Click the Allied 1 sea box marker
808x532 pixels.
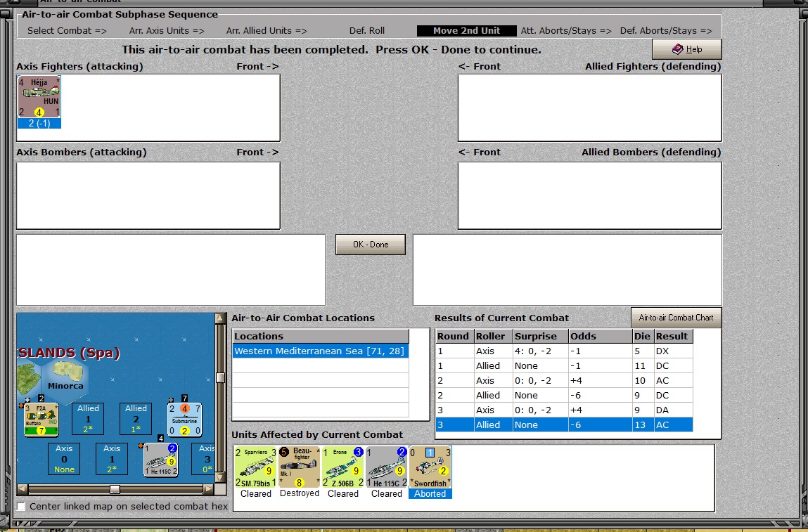[x=88, y=419]
